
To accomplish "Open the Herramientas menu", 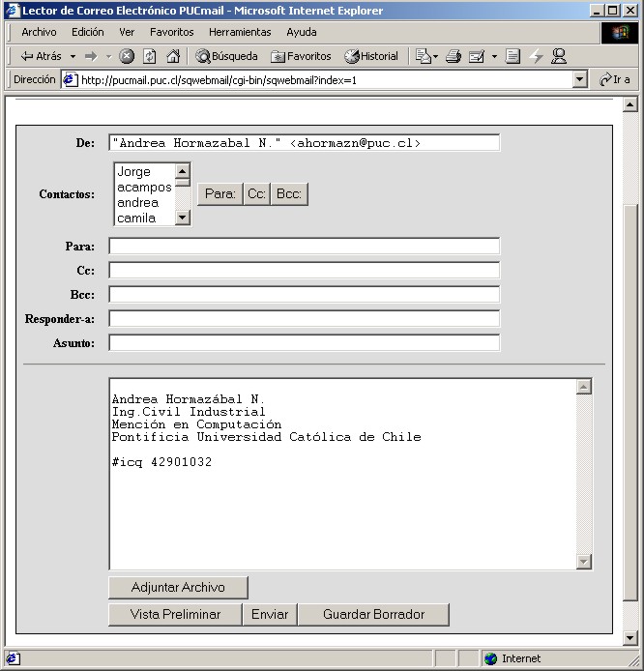I will (240, 32).
